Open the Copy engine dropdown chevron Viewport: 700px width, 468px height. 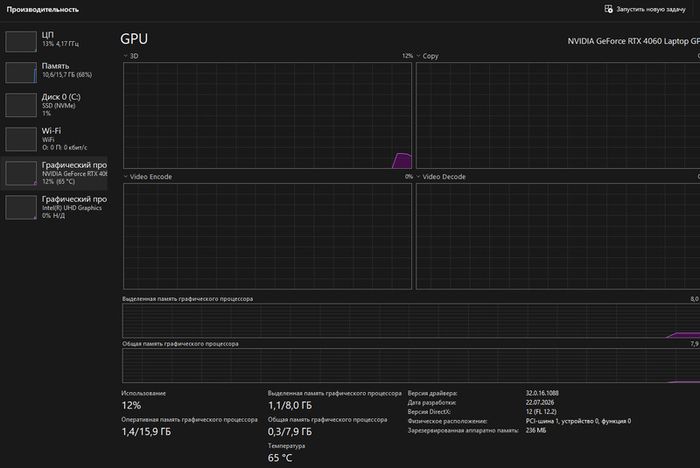418,56
